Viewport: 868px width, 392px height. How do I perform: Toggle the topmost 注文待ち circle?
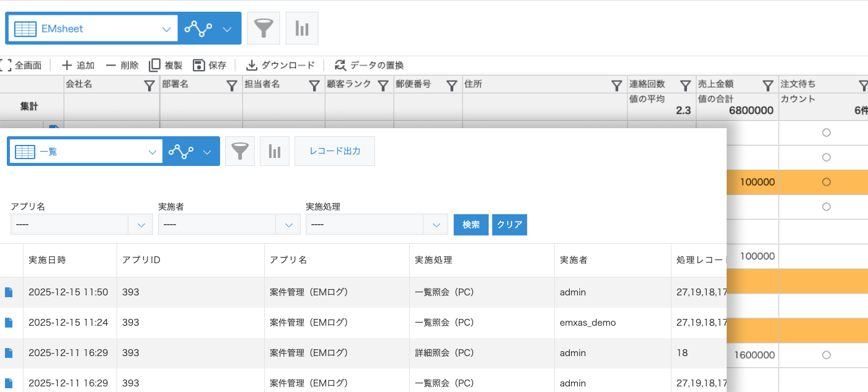[825, 131]
